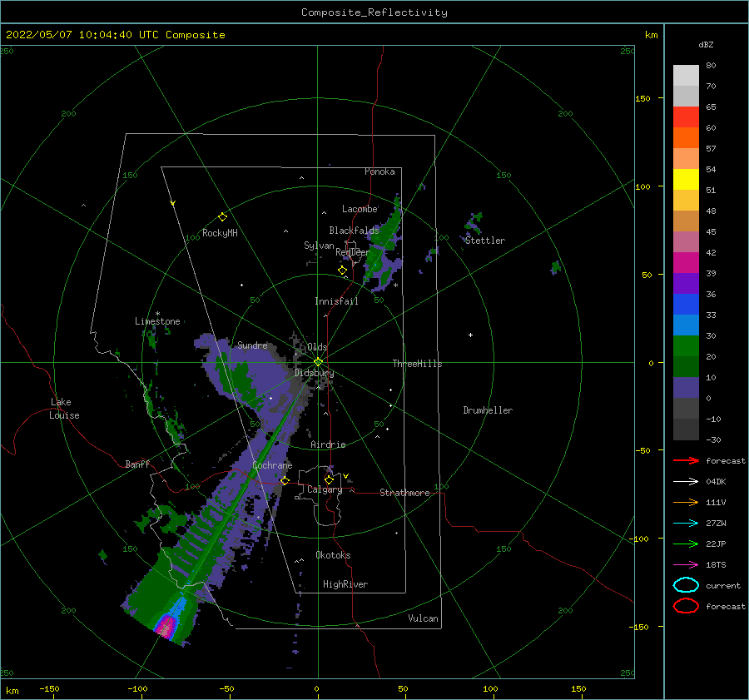Click the Stettler town label
749x700 pixels.
pyautogui.click(x=485, y=241)
